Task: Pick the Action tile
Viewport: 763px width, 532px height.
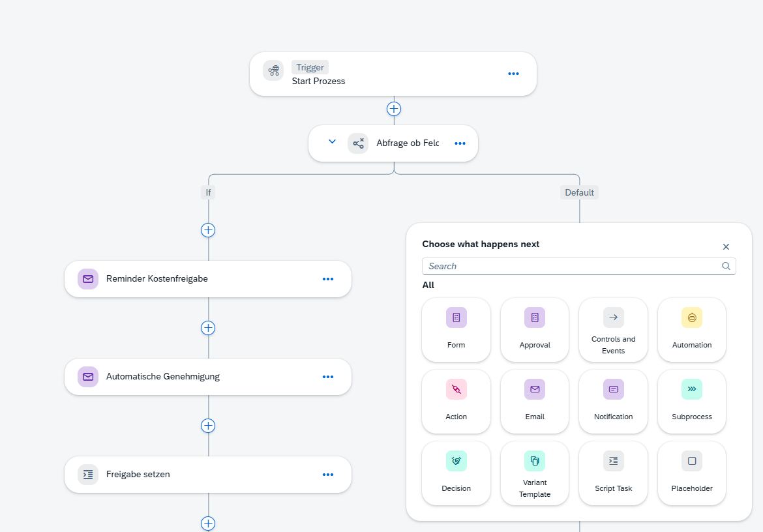Action: point(456,401)
